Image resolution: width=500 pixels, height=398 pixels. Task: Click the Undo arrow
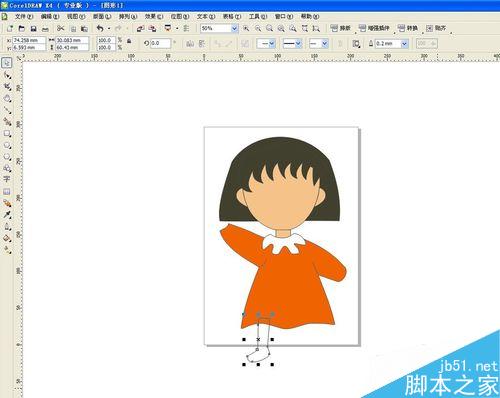[100, 28]
